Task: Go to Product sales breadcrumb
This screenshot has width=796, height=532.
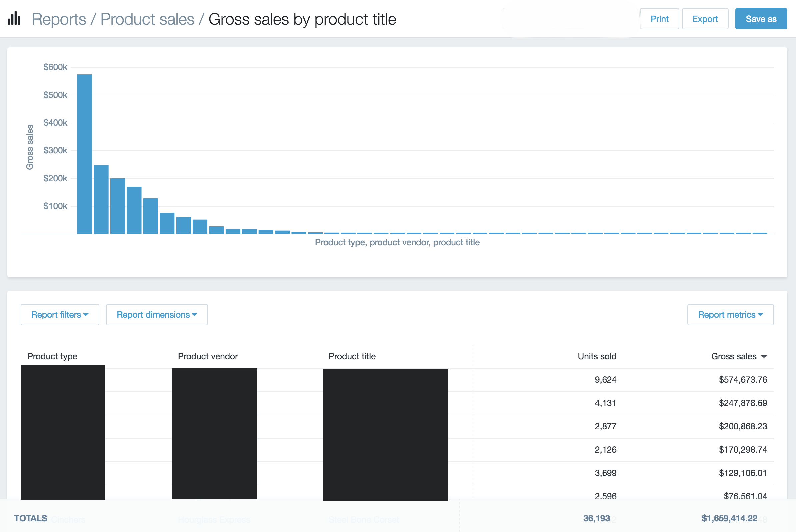Action: tap(147, 19)
